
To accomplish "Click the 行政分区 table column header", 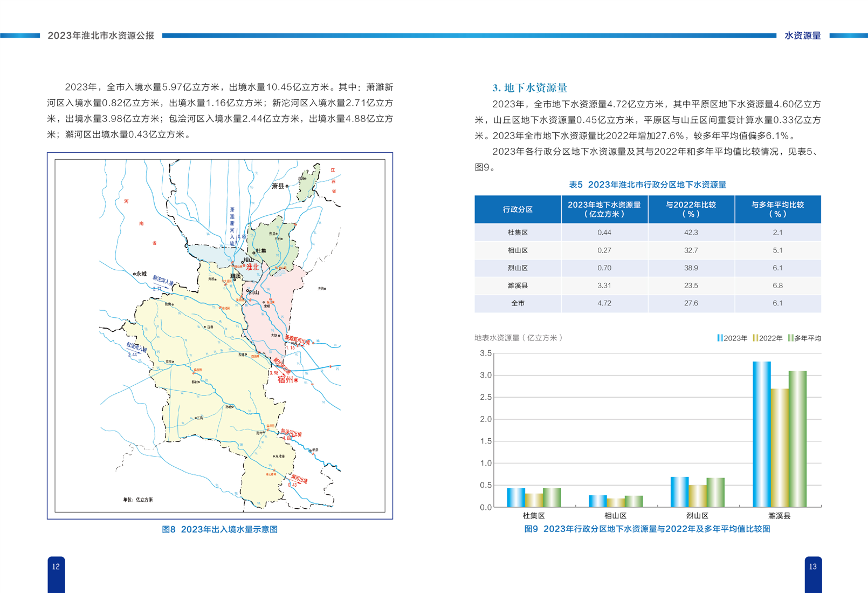I will pos(518,209).
